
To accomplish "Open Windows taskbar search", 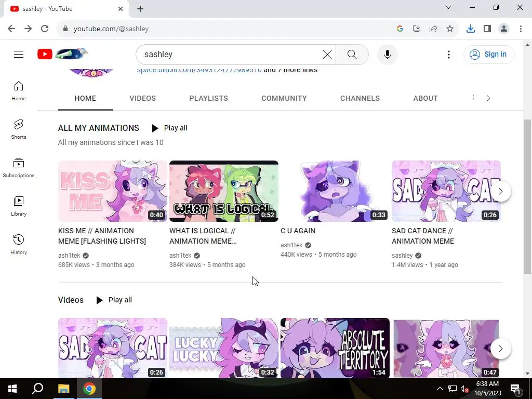I will click(x=37, y=389).
